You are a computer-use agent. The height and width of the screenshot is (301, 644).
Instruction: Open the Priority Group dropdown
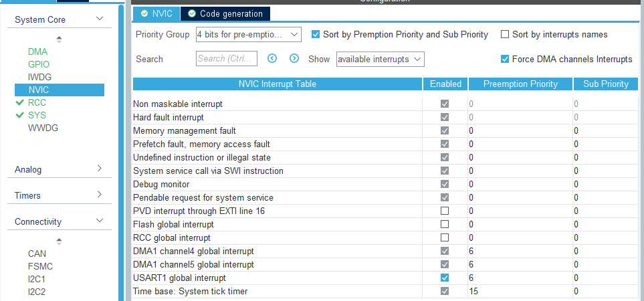[249, 34]
